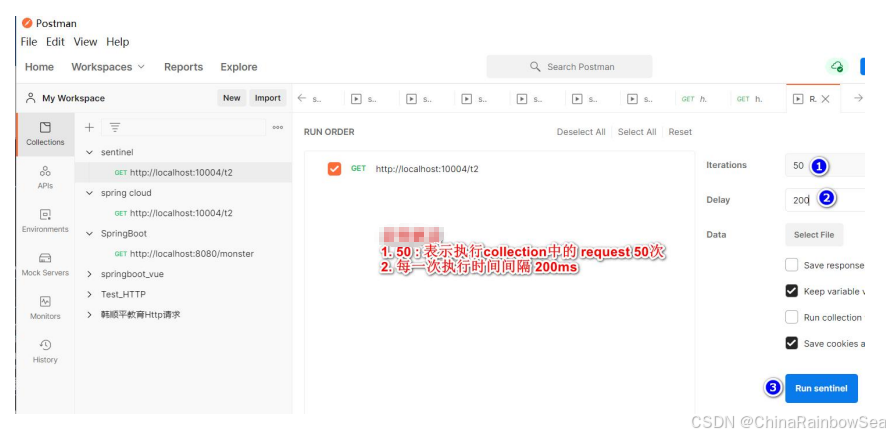Open the Edit menu
The image size is (890, 437).
(55, 42)
